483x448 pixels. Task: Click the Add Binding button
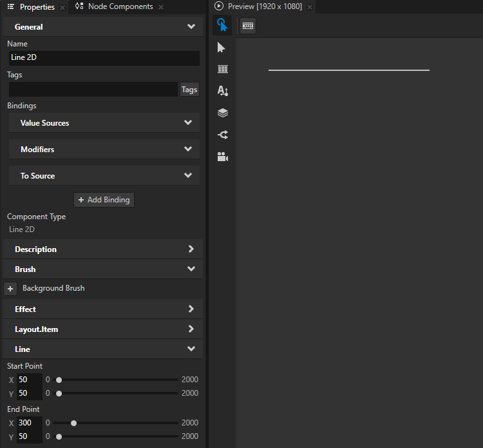(x=104, y=200)
